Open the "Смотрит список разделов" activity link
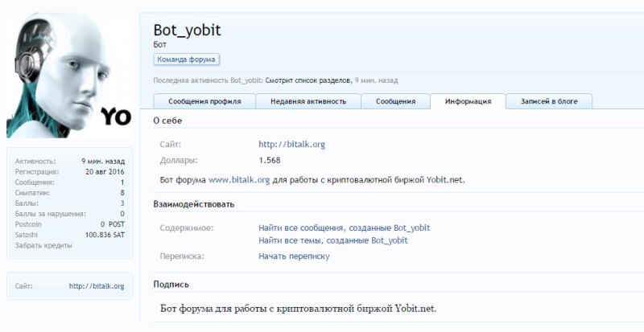This screenshot has width=644, height=332. 308,80
